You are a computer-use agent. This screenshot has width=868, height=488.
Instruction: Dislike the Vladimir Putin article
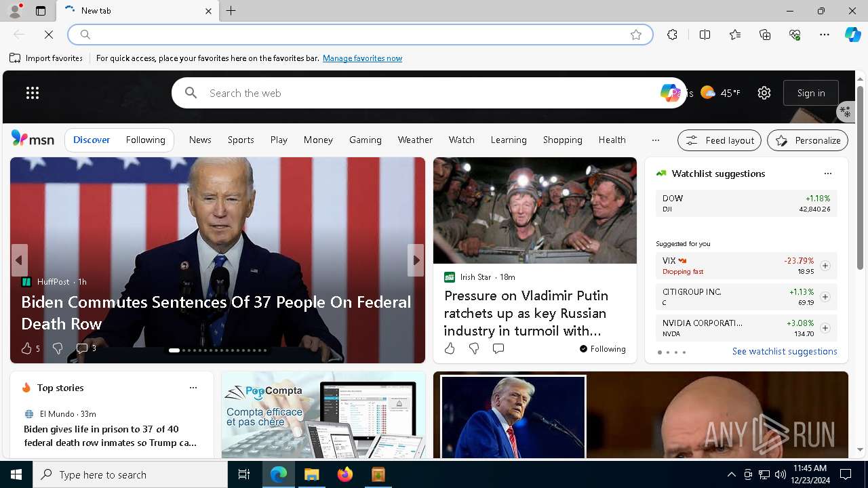click(474, 348)
